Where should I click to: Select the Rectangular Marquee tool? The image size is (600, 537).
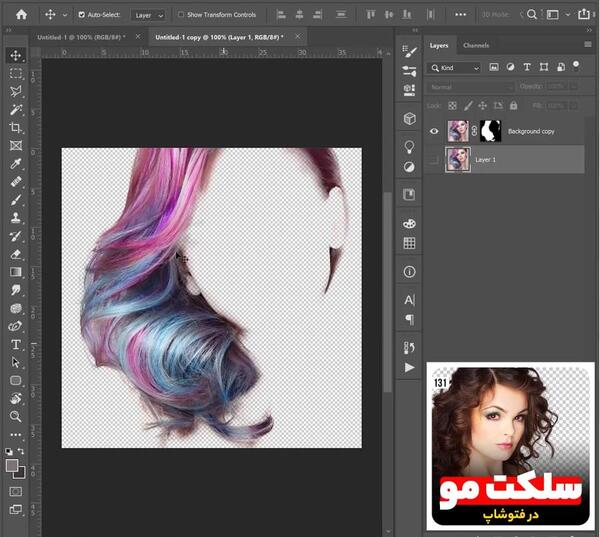16,73
